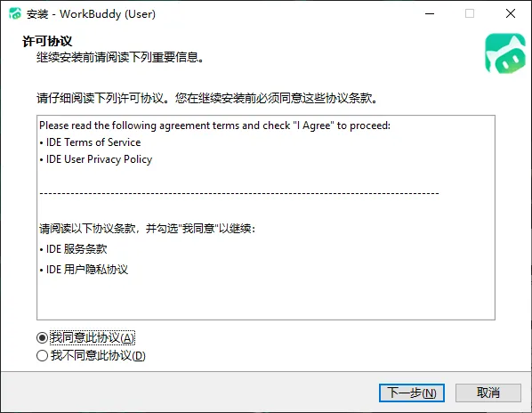Click the English "Please read the following agreement" sentence
This screenshot has width=532, height=413.
(214, 126)
